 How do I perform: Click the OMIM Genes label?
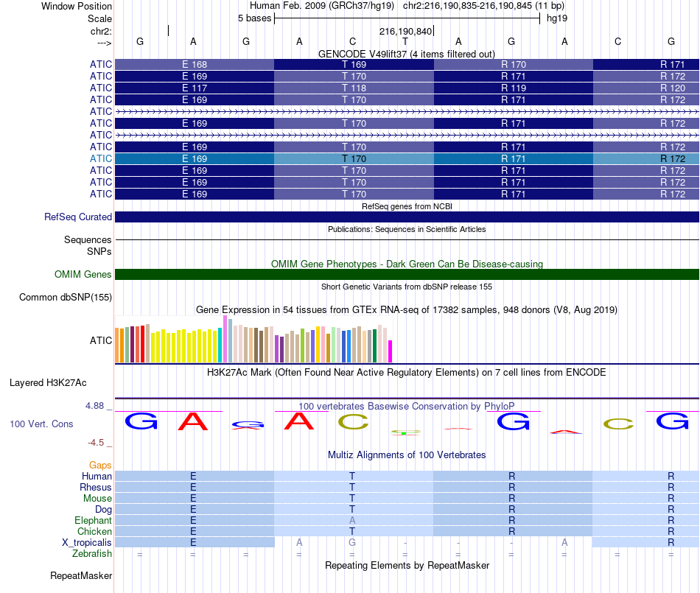83,275
